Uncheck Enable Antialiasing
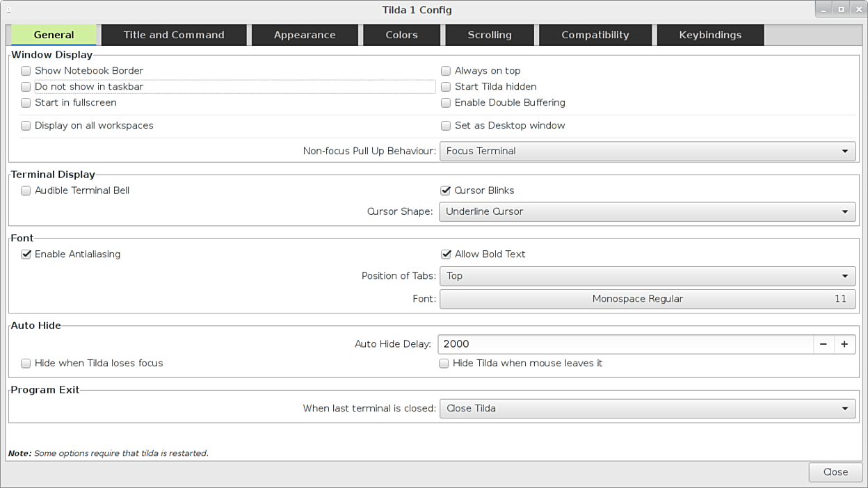Screen dimensions: 868x488 pyautogui.click(x=26, y=254)
